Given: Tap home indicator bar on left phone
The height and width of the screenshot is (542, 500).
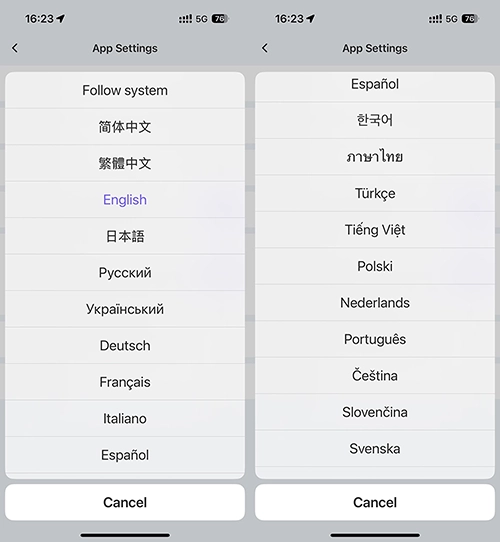Looking at the screenshot, I should 125,535.
